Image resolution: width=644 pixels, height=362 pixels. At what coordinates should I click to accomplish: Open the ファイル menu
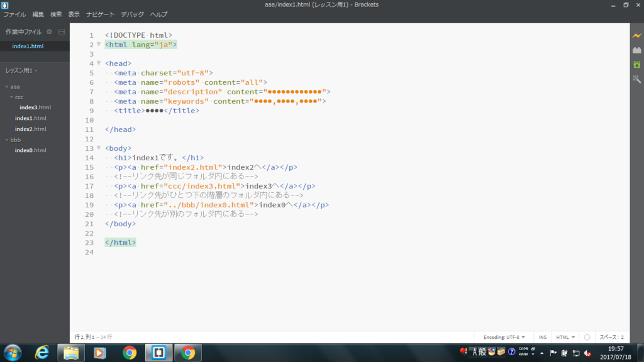point(15,14)
